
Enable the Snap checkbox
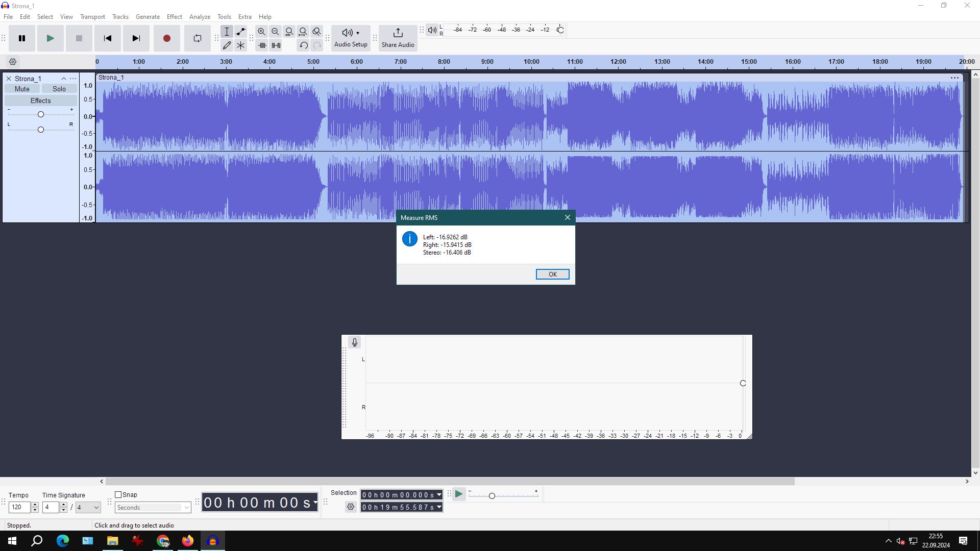118,494
